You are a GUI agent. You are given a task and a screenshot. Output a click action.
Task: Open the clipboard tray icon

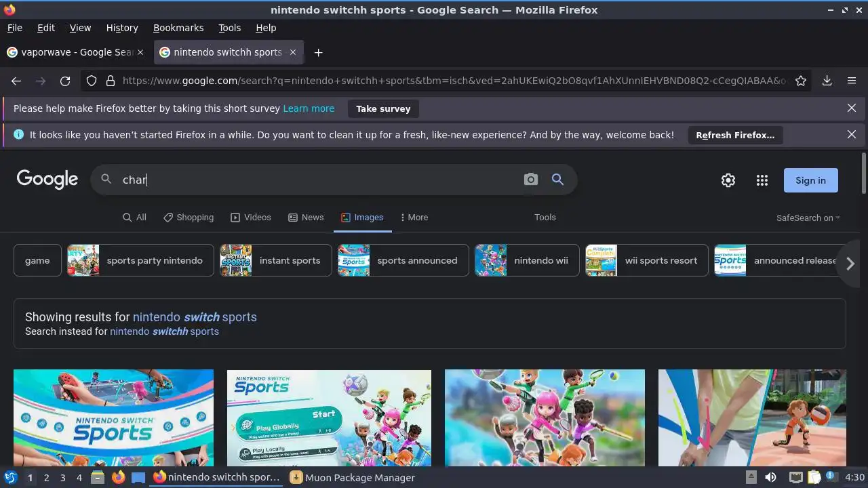pos(814,477)
